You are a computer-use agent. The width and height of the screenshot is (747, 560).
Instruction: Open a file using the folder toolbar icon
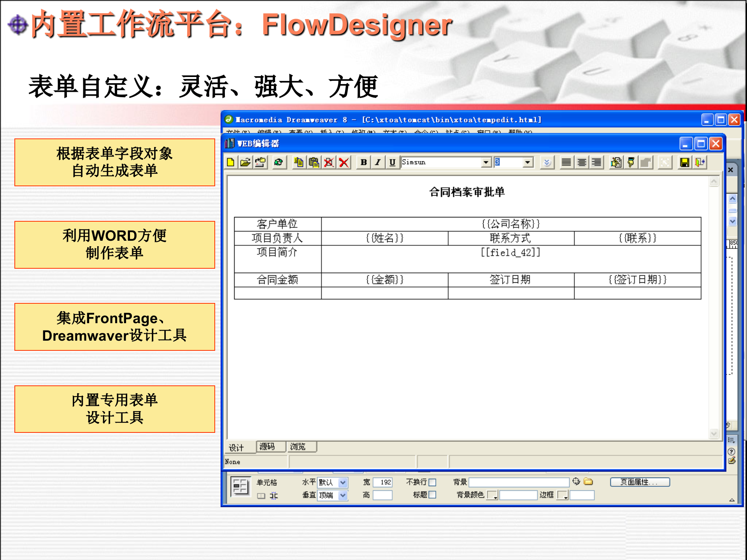[x=246, y=163]
